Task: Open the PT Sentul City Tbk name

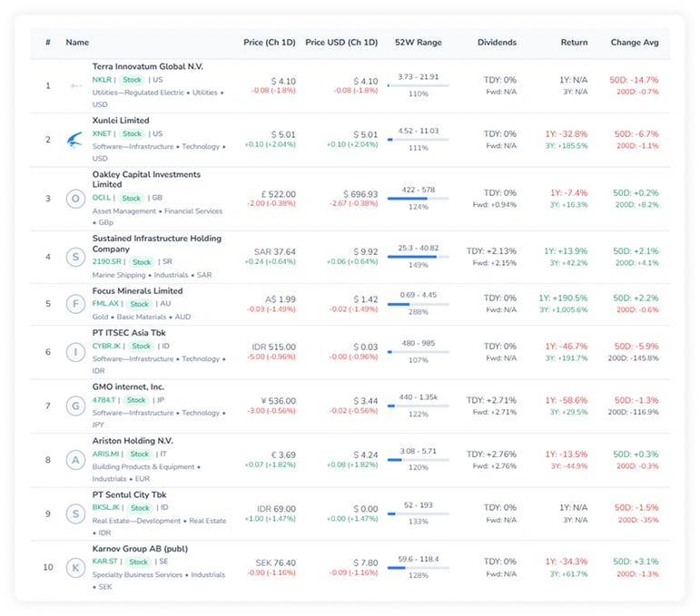Action: coord(130,494)
